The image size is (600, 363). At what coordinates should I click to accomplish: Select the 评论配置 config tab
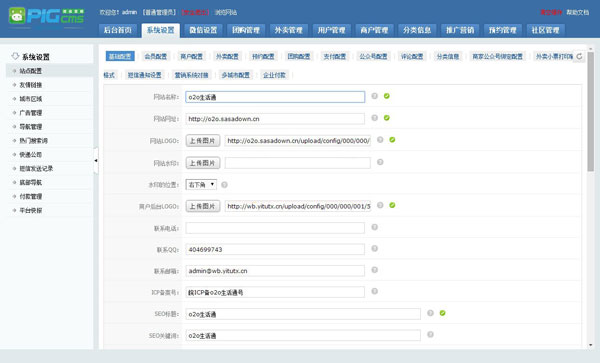click(412, 57)
